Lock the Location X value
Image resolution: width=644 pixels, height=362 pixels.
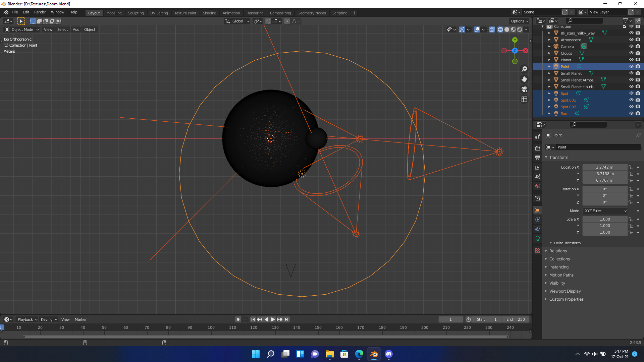tap(631, 167)
